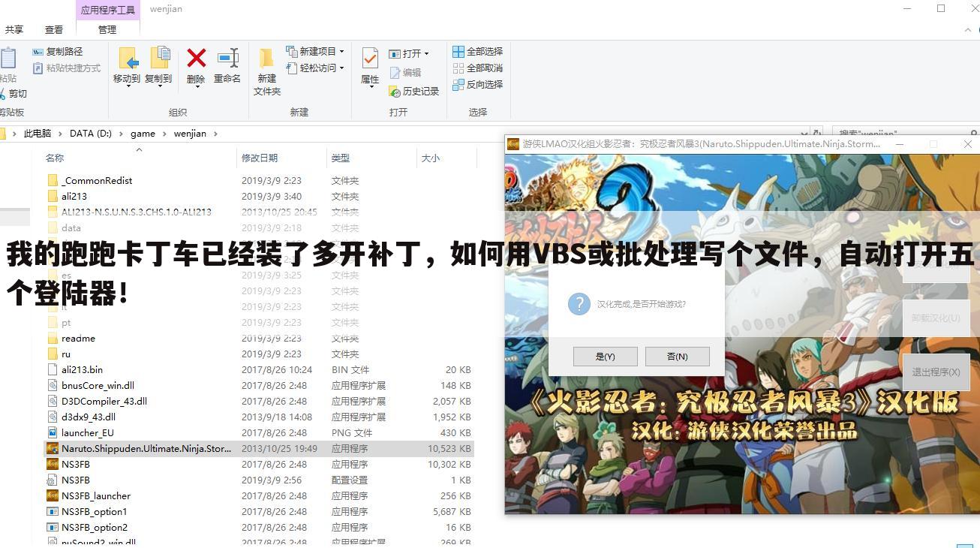Click Copy Path (复制路径)
The height and width of the screenshot is (548, 980).
[x=57, y=52]
